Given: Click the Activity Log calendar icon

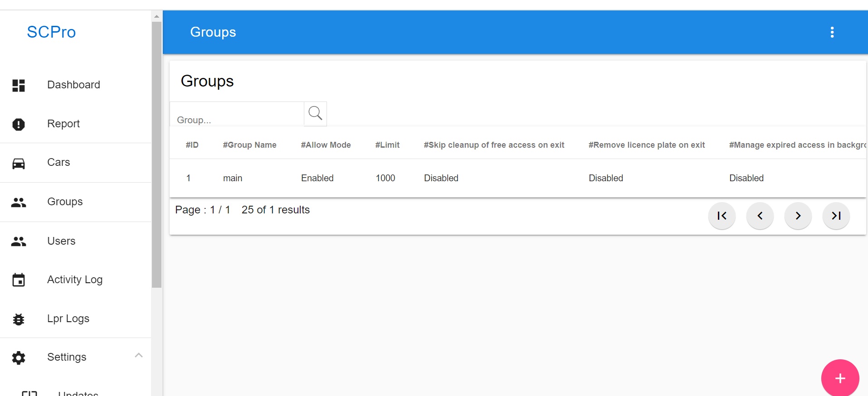Looking at the screenshot, I should click(x=19, y=280).
